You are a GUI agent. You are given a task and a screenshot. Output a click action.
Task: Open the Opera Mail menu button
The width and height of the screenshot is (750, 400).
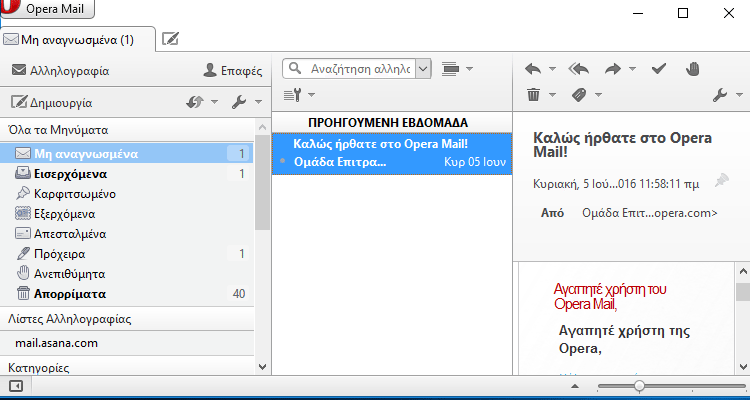tap(47, 9)
